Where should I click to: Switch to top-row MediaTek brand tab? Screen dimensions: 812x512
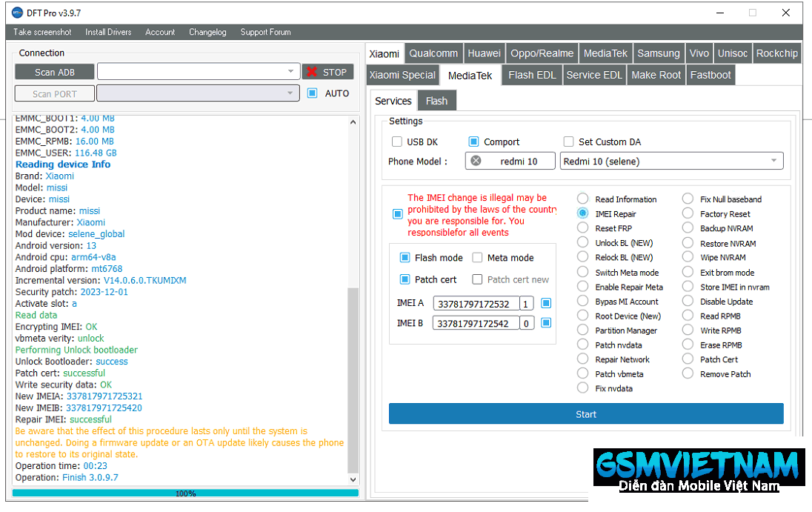pyautogui.click(x=605, y=53)
